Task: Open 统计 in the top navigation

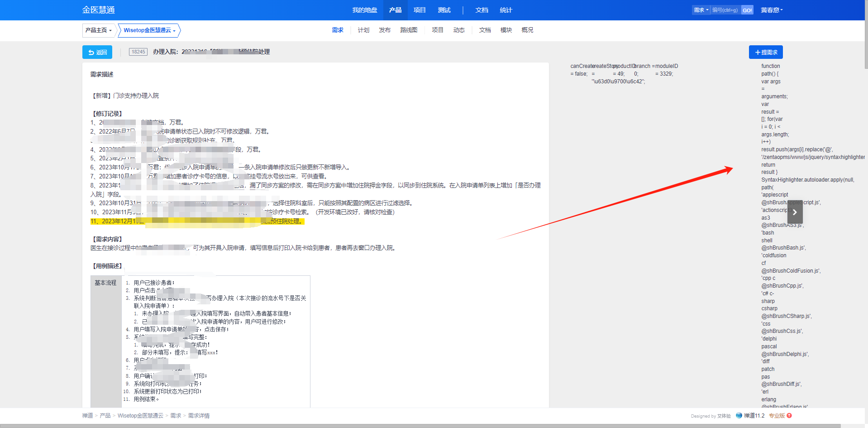Action: pos(506,10)
